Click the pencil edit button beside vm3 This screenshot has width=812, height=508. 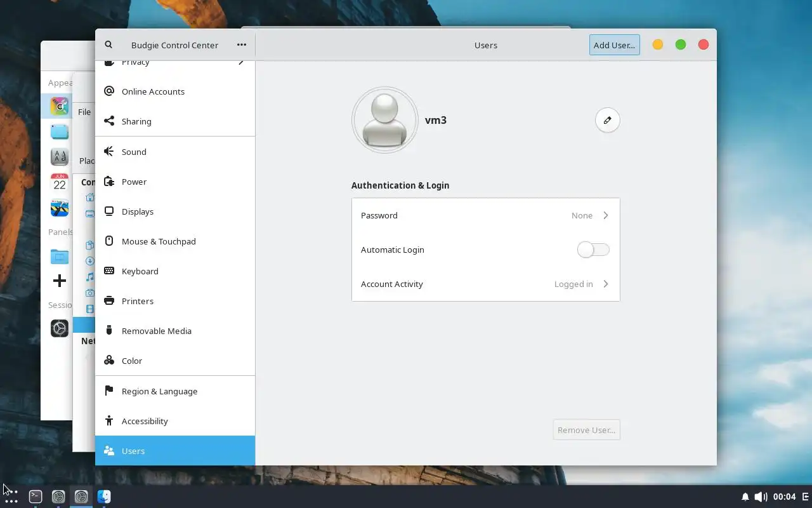607,120
